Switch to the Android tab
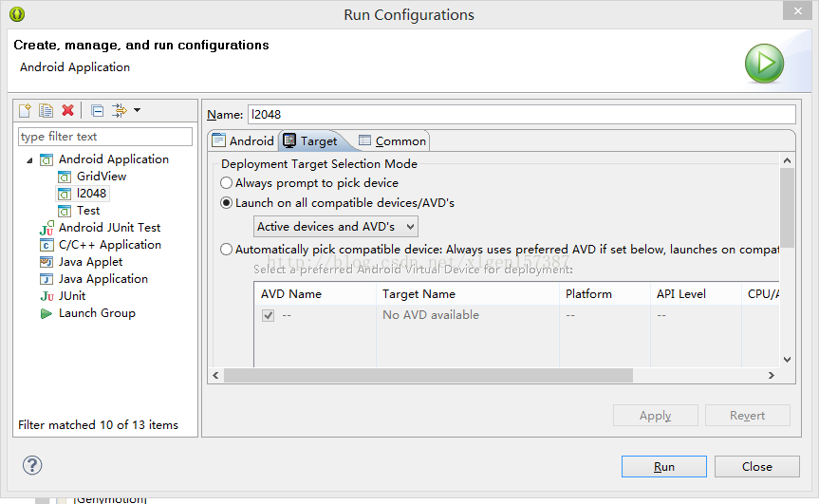 [243, 141]
